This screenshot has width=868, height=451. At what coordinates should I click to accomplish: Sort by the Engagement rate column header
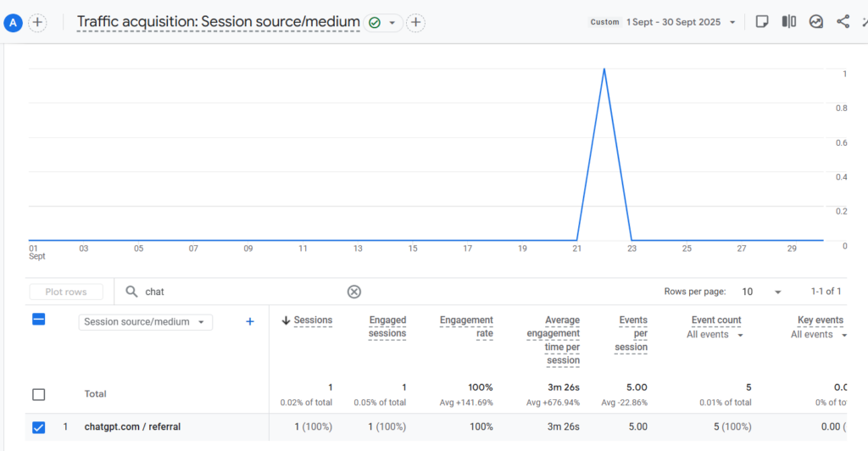click(x=466, y=327)
